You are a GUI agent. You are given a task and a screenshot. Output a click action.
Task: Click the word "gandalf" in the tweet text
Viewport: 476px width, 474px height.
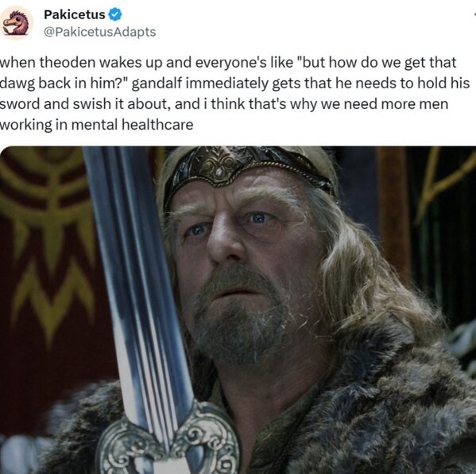pos(157,84)
